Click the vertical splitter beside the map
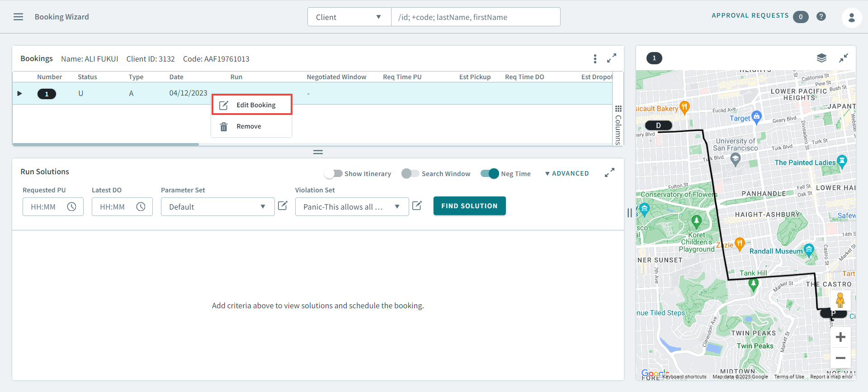This screenshot has height=392, width=868. 630,213
